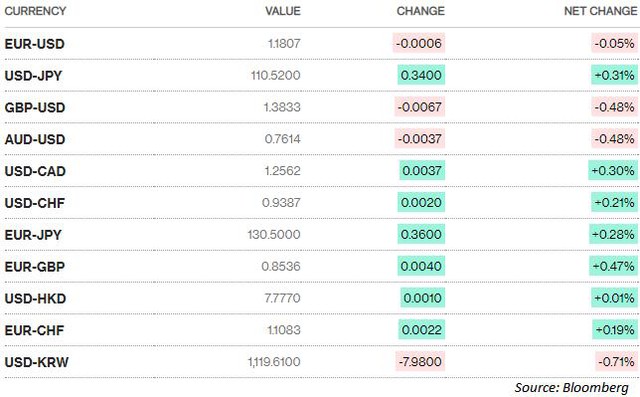Click the green +0.31% net change badge
The width and height of the screenshot is (640, 397).
(x=614, y=75)
